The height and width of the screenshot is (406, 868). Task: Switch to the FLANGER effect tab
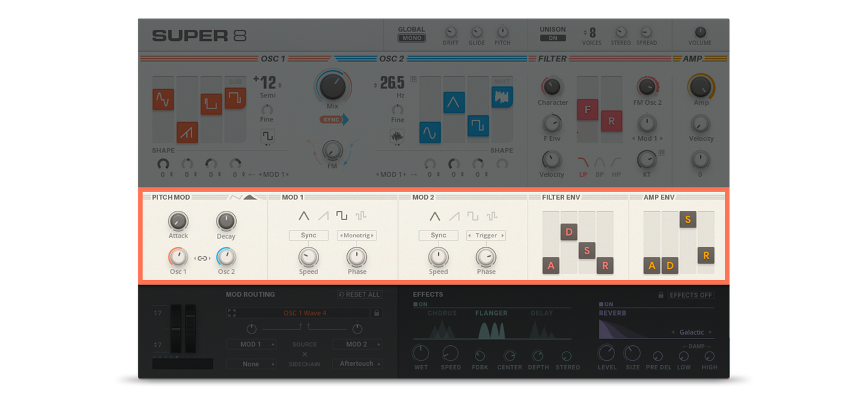(x=492, y=314)
